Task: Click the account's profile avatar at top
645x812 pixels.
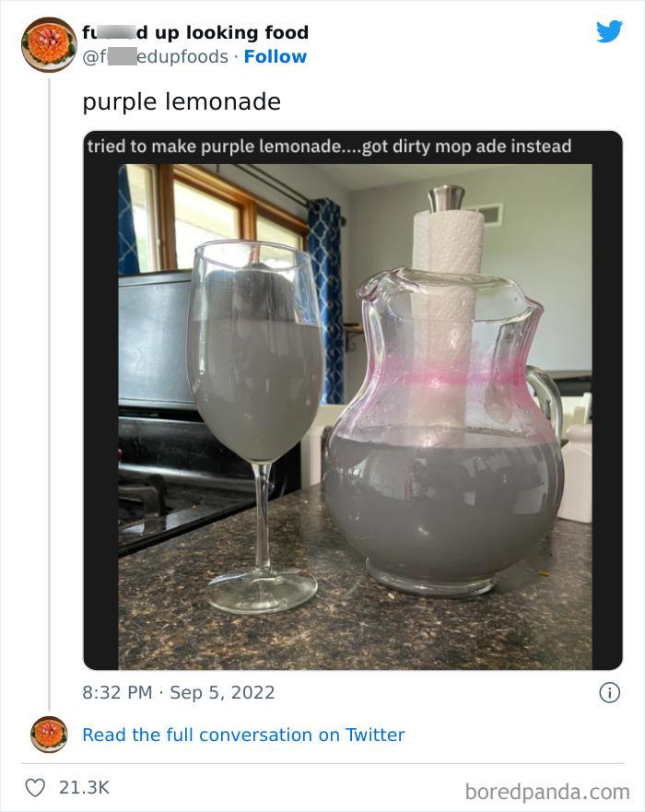Action: pos(49,44)
